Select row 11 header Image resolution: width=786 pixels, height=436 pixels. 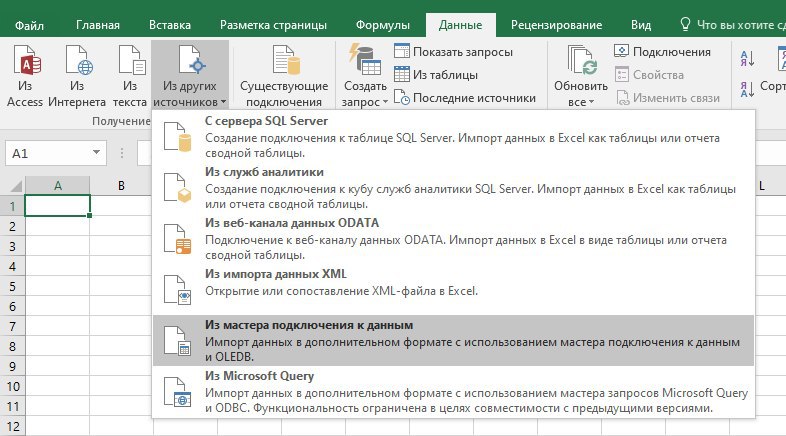tap(13, 406)
